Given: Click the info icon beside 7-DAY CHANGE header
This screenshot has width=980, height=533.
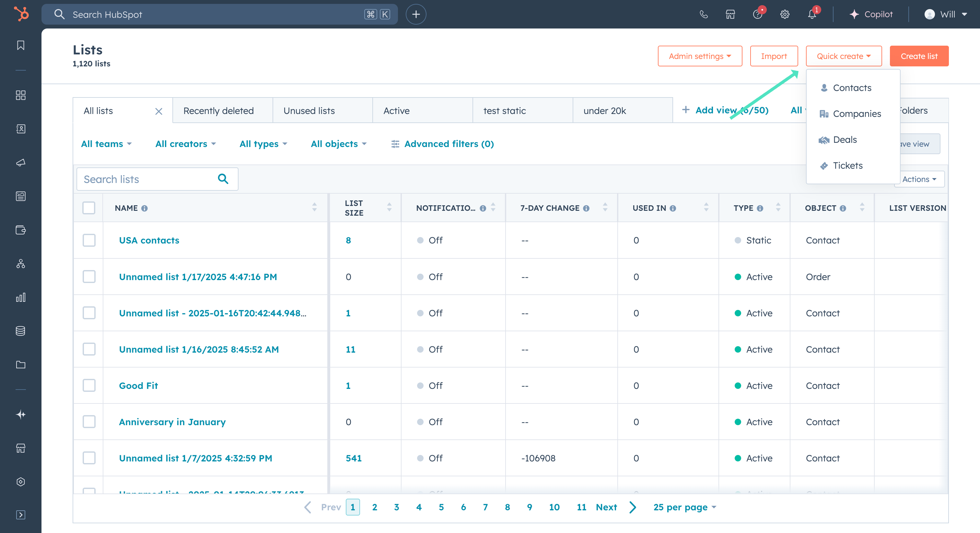Looking at the screenshot, I should 586,208.
